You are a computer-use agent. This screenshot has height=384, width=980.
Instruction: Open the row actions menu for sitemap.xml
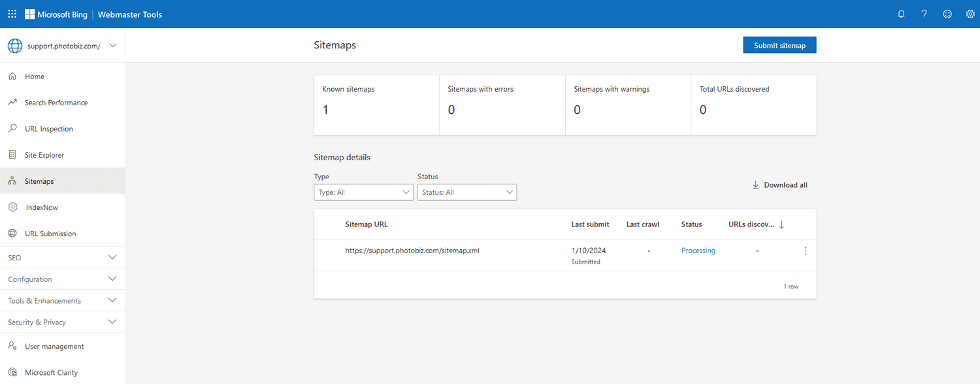click(x=805, y=251)
